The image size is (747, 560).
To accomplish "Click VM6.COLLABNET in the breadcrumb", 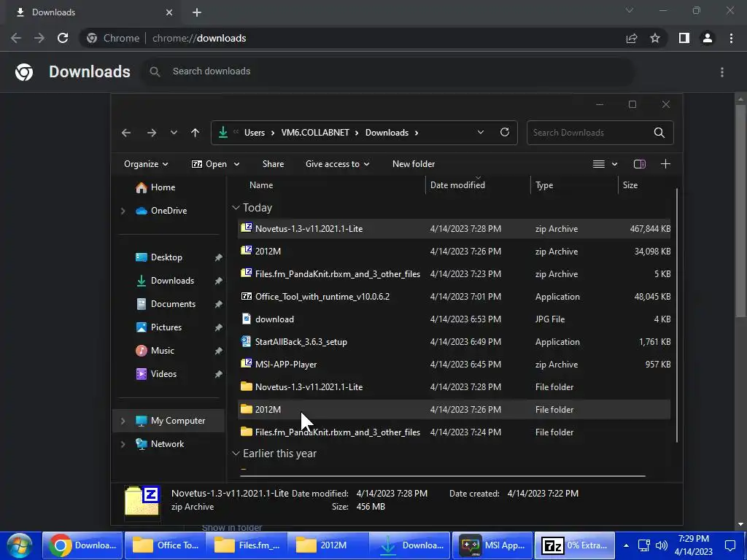I will [315, 133].
